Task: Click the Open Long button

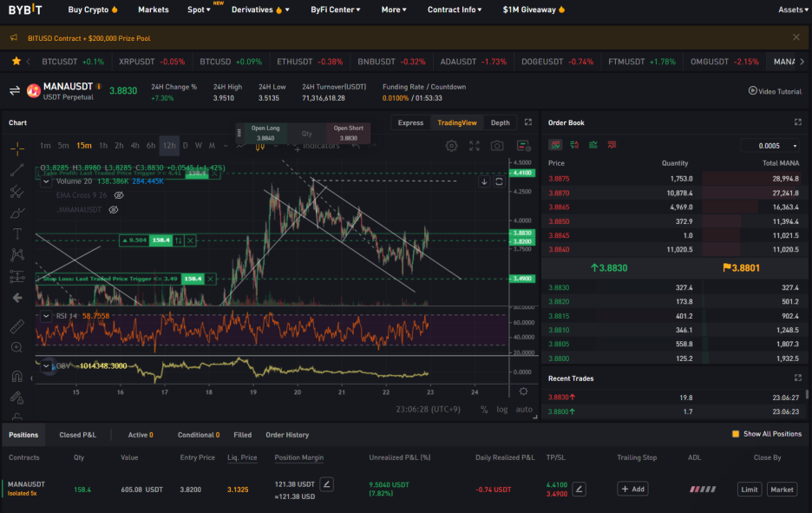Action: (265, 133)
